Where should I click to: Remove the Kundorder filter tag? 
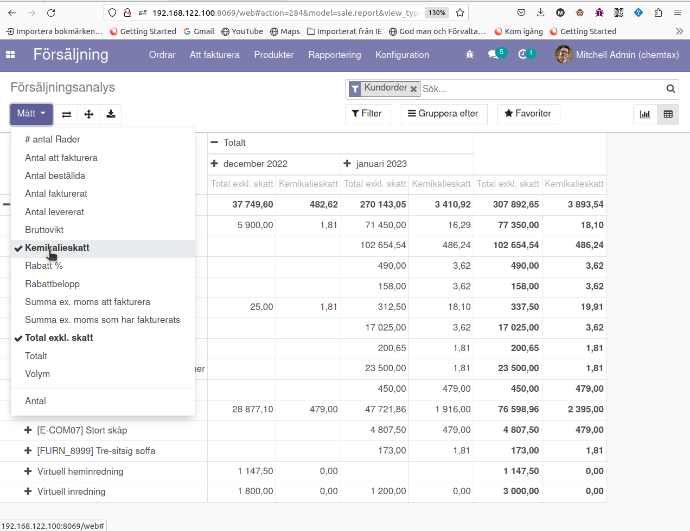point(414,89)
